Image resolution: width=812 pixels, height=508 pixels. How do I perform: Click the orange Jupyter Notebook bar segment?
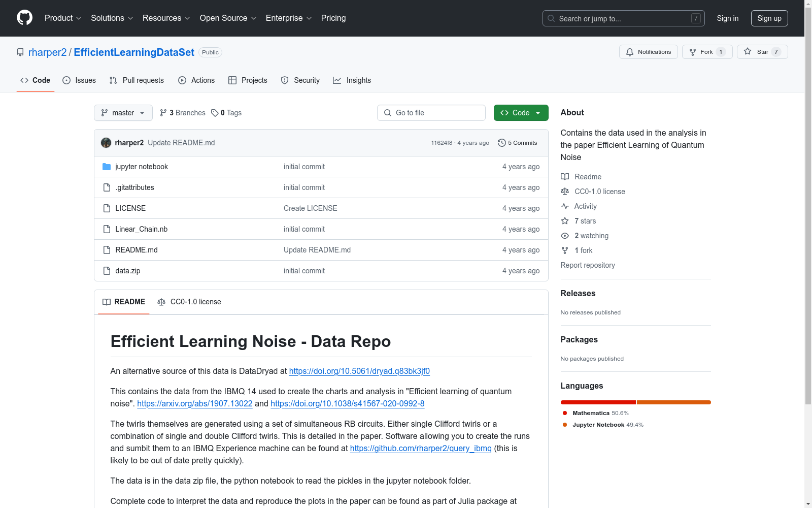(x=674, y=402)
